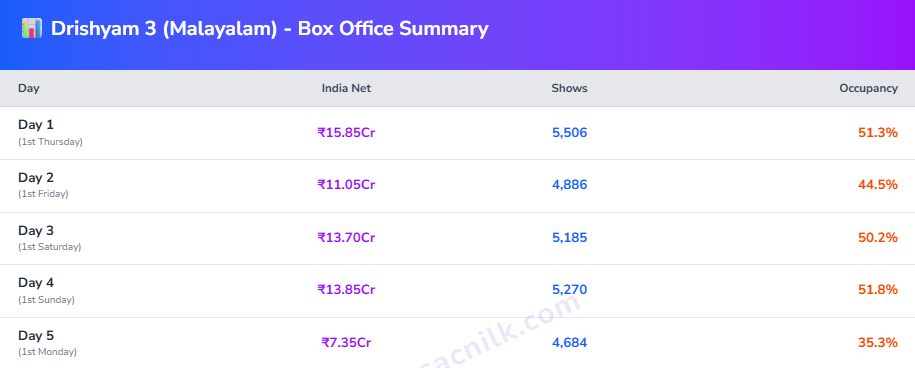Click the Day 2 row label
915x368 pixels.
tap(36, 178)
